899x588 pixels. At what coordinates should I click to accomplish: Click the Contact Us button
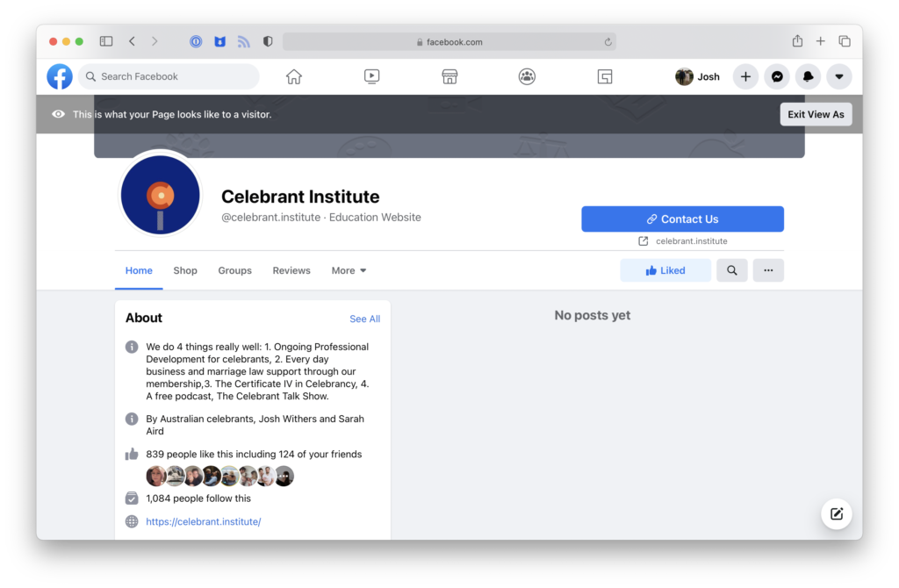(x=682, y=219)
